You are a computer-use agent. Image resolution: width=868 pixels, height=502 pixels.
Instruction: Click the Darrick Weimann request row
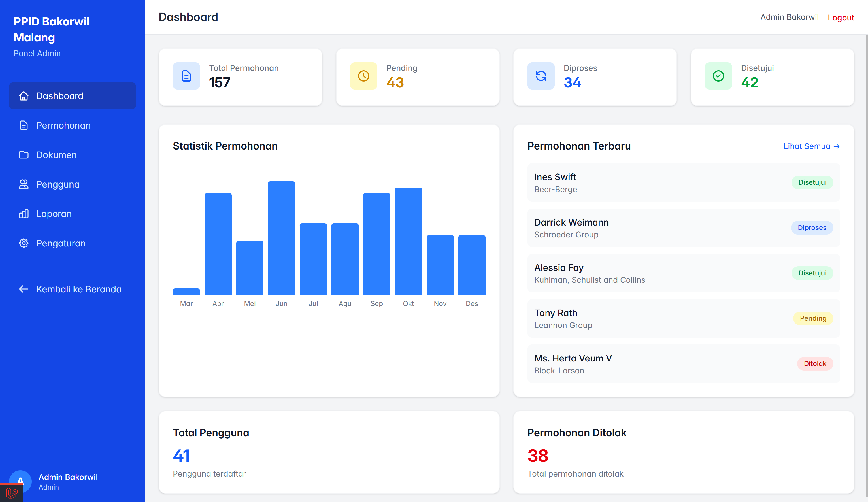tap(684, 228)
